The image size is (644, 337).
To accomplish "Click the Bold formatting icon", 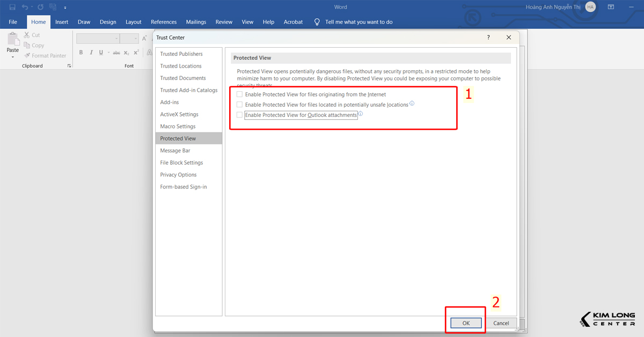I will point(81,53).
